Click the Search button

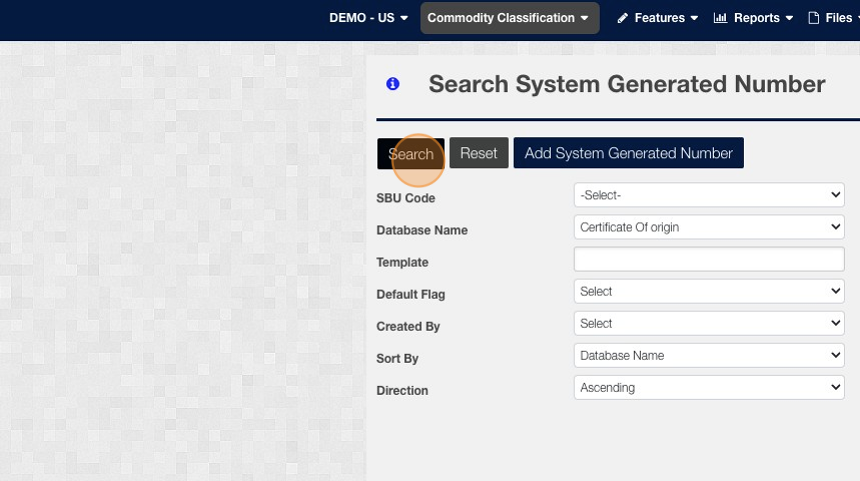411,154
